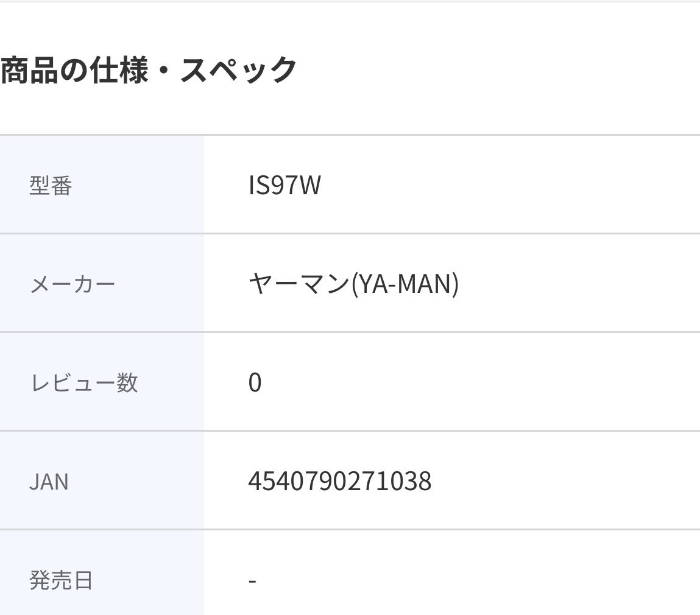The image size is (700, 615).
Task: Click the レビュー数 row label
Action: pyautogui.click(x=83, y=383)
